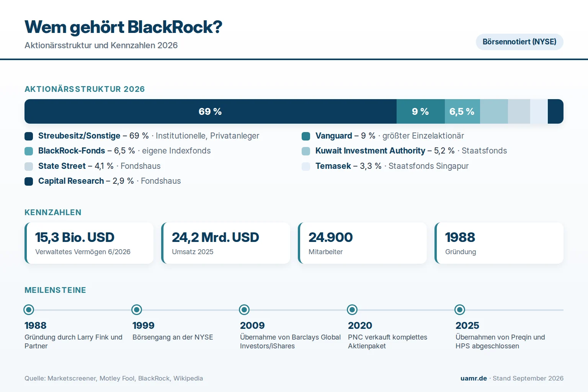Click the 'eigene Indexfonds' description
The image size is (588, 392).
[x=176, y=151]
